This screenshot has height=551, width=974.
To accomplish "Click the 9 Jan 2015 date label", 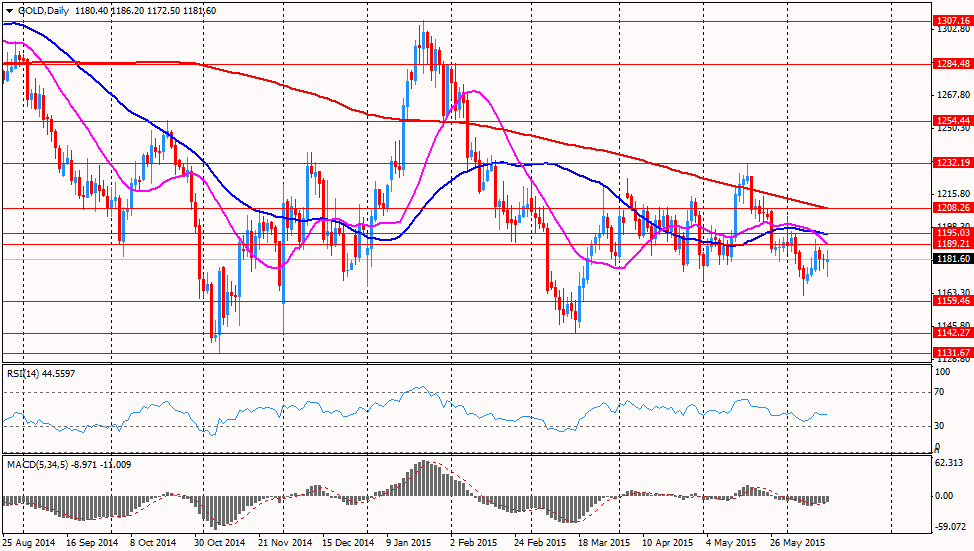I will 409,542.
